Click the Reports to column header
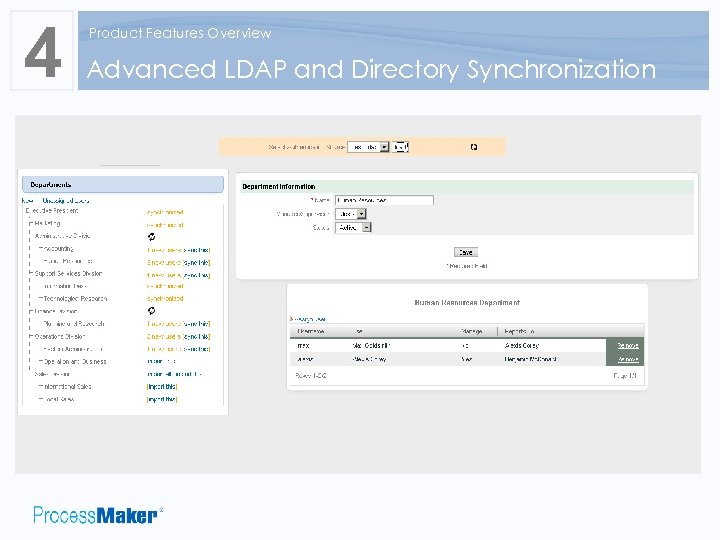Screen dimensions: 720x540 point(519,331)
